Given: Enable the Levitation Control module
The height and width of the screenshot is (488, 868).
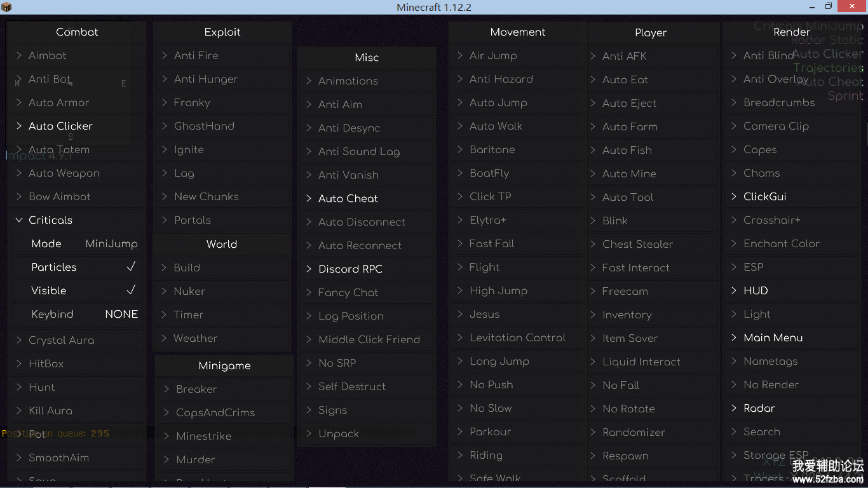Looking at the screenshot, I should (518, 337).
